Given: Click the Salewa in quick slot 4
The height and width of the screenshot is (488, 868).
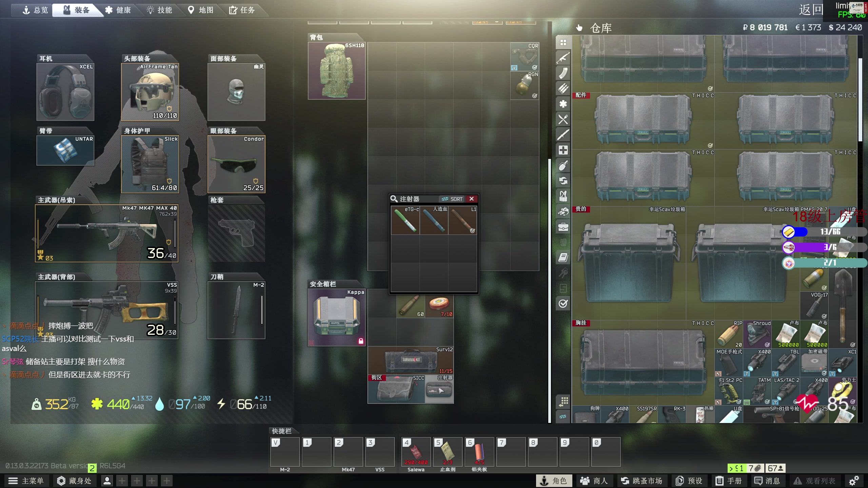Looking at the screenshot, I should coord(416,452).
